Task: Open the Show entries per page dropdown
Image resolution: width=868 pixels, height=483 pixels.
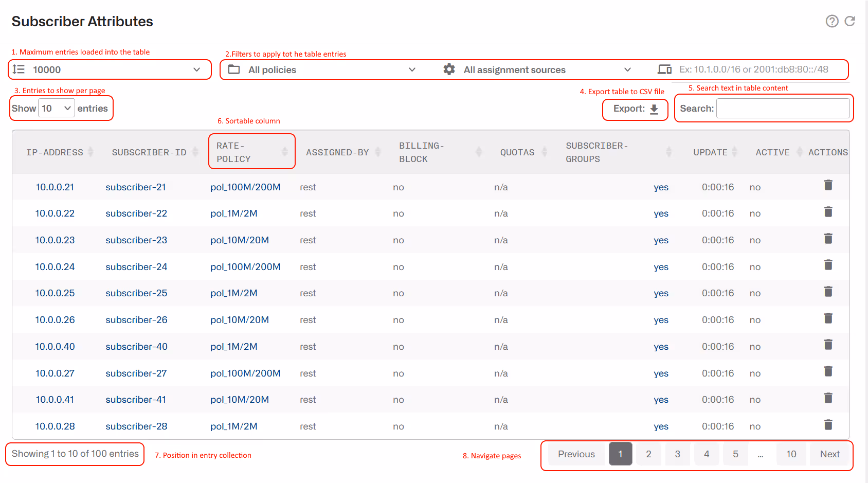Action: click(x=57, y=109)
